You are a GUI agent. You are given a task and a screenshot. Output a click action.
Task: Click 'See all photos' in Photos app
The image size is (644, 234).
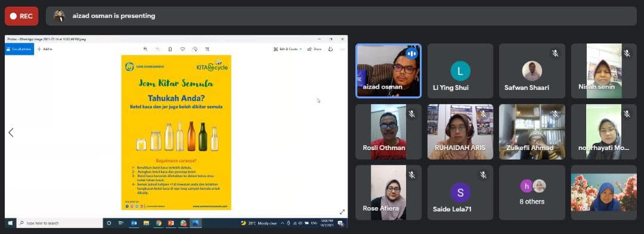19,49
